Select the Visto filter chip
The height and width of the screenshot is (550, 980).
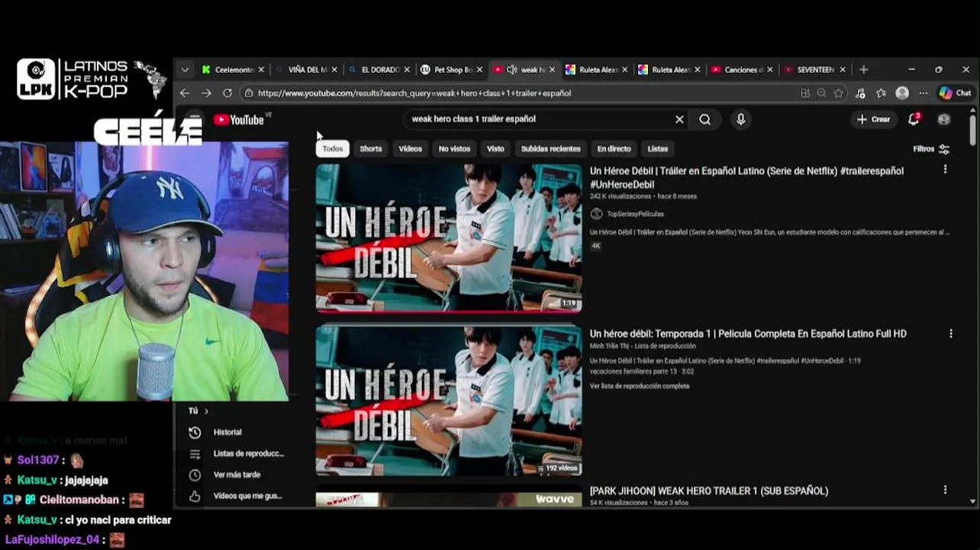point(495,149)
